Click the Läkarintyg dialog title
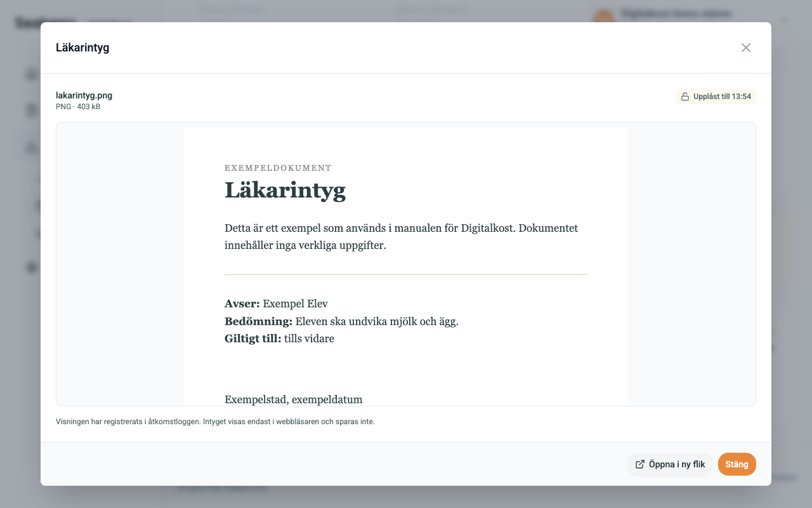 [x=82, y=48]
